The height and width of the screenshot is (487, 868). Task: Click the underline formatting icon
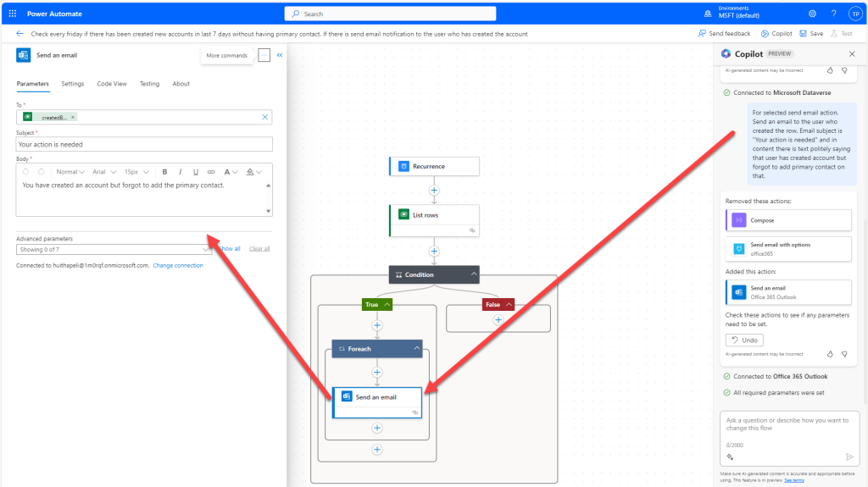196,172
